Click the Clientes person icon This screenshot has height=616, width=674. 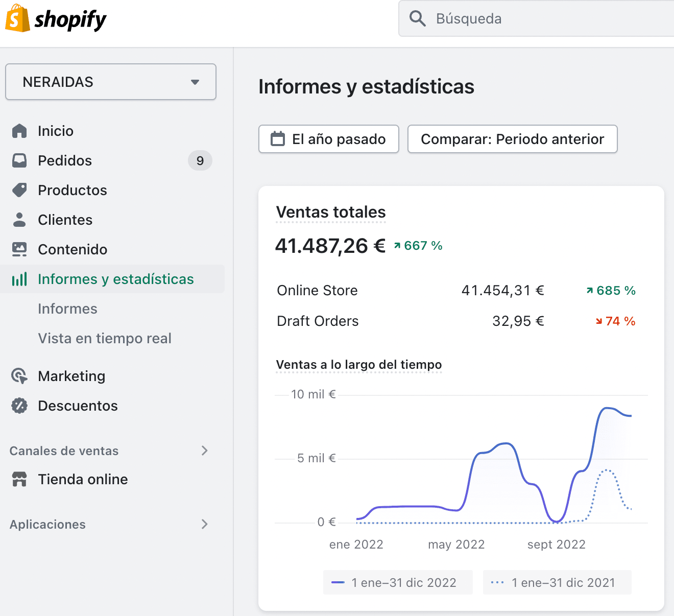tap(19, 220)
